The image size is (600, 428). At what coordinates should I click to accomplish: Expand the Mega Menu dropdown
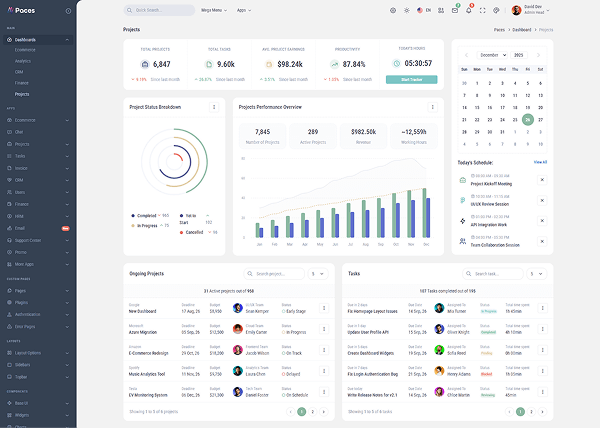(216, 10)
